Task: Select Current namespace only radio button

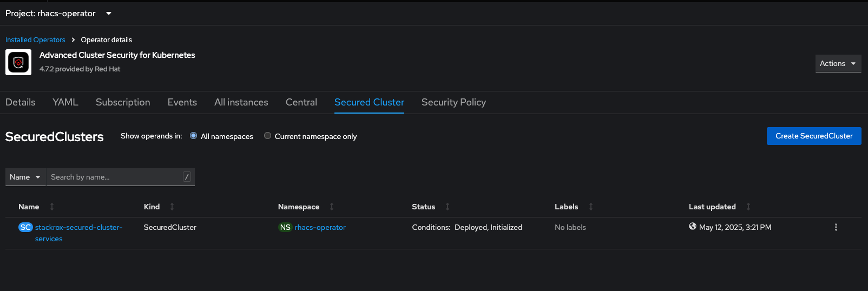Action: point(267,136)
